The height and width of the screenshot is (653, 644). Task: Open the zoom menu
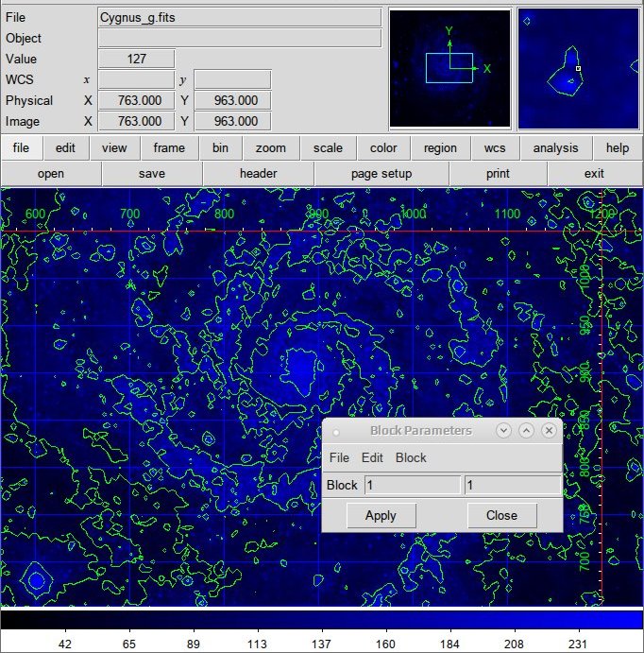point(271,147)
